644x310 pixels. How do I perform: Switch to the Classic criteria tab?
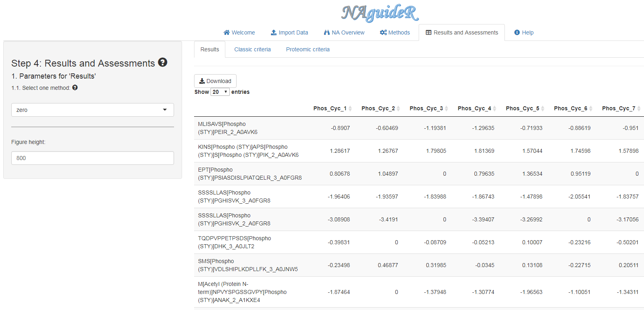252,49
